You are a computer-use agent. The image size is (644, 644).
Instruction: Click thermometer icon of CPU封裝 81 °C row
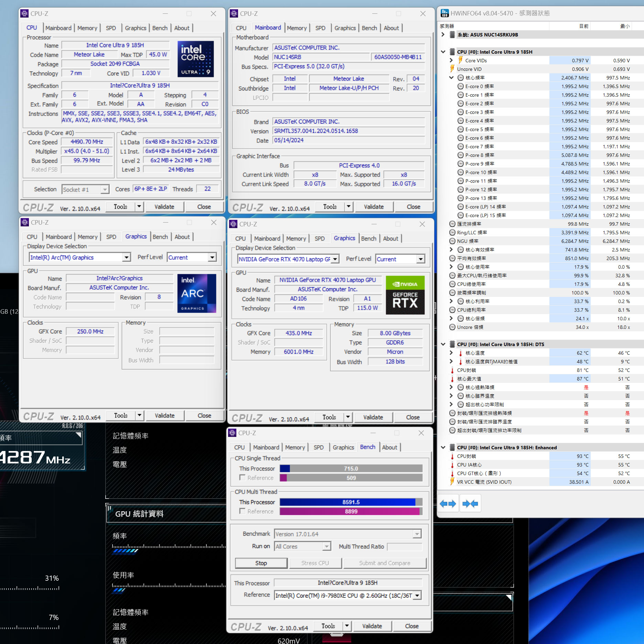click(x=452, y=370)
